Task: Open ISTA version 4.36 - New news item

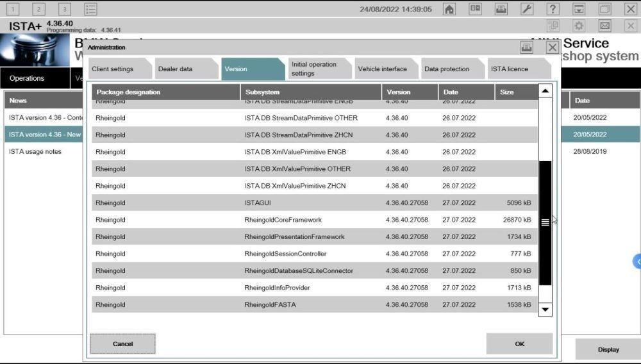Action: (x=45, y=135)
